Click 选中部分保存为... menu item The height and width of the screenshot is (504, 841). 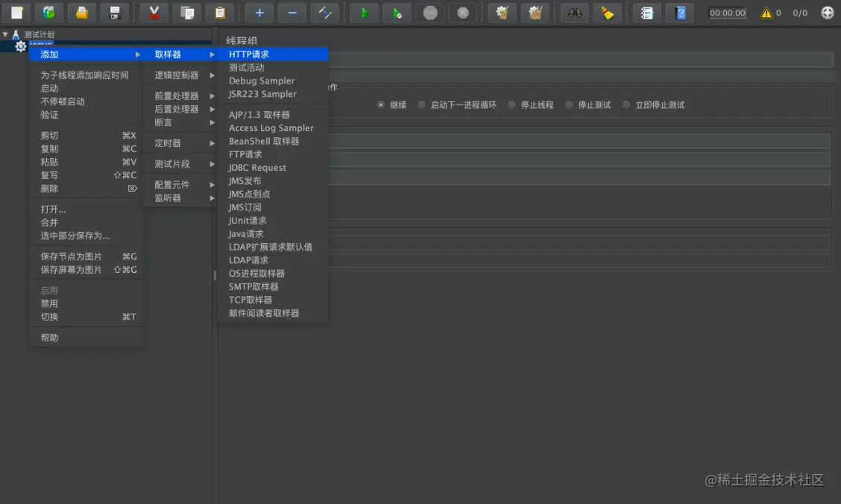(86, 236)
